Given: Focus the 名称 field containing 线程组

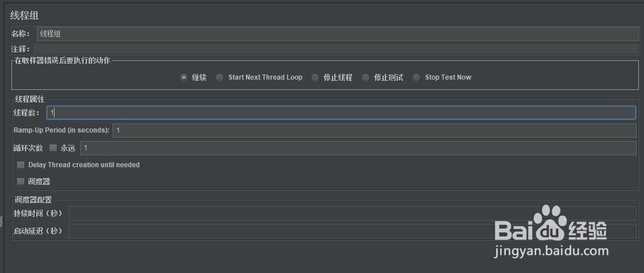Looking at the screenshot, I should pyautogui.click(x=337, y=34).
